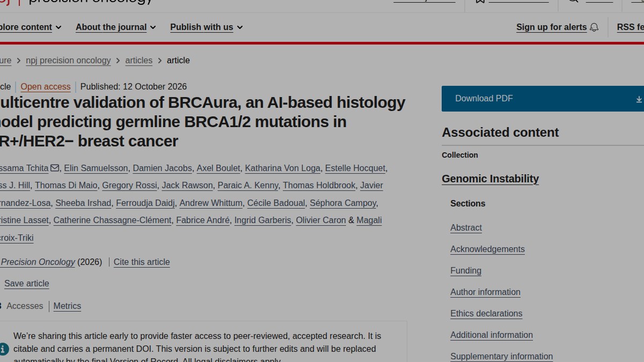Jump to the Acknowledgements section
The width and height of the screenshot is (644, 362).
click(x=487, y=249)
